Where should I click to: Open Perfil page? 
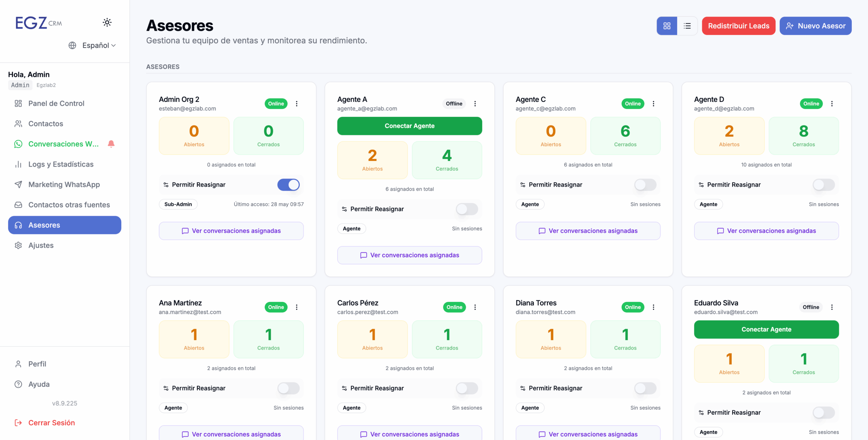(64, 364)
